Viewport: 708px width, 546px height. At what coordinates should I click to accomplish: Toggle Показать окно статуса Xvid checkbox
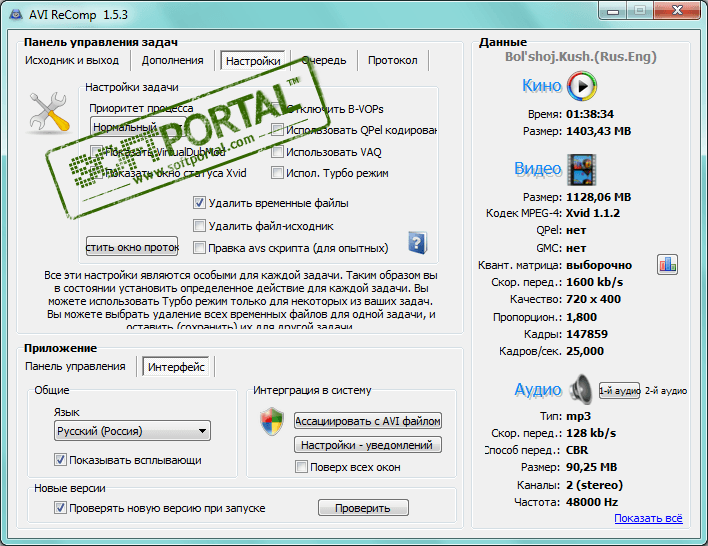coord(97,173)
